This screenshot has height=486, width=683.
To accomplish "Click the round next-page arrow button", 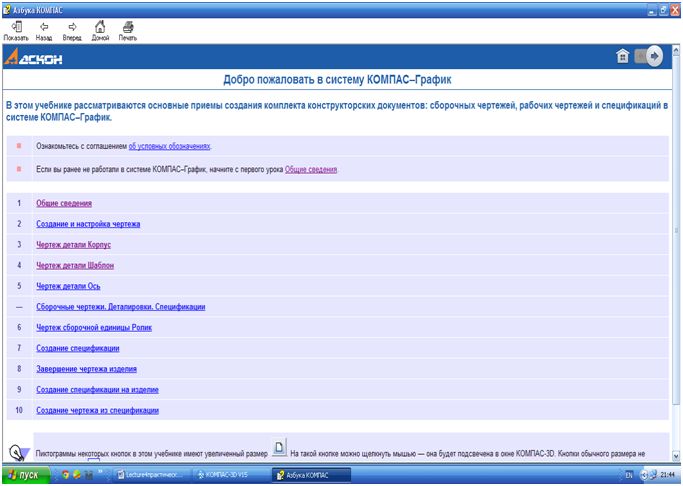I will click(x=654, y=56).
